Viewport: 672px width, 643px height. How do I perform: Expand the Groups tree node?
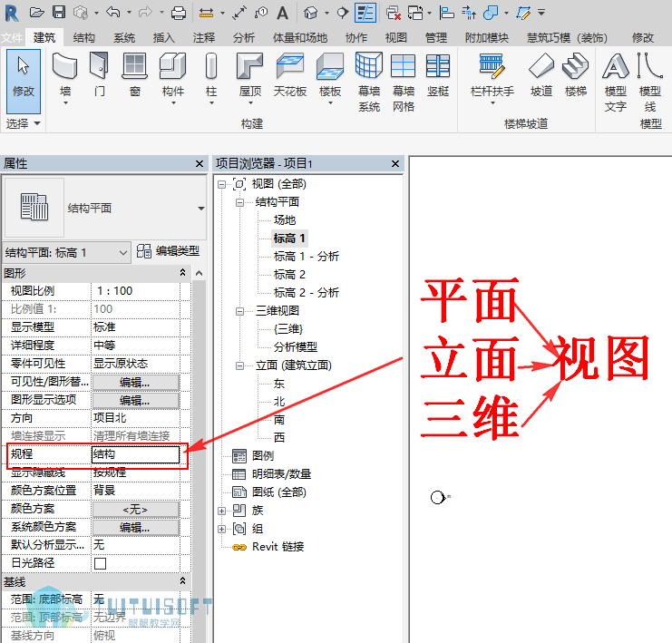(x=221, y=529)
